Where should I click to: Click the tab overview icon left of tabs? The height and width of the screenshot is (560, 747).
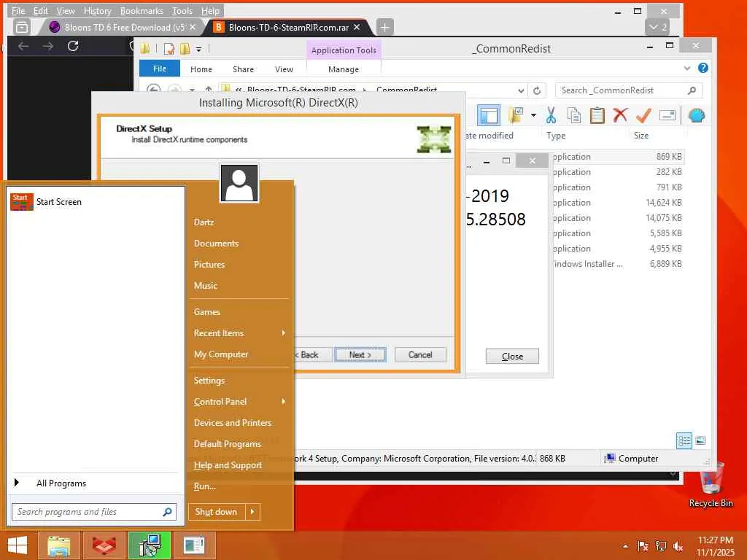(21, 27)
